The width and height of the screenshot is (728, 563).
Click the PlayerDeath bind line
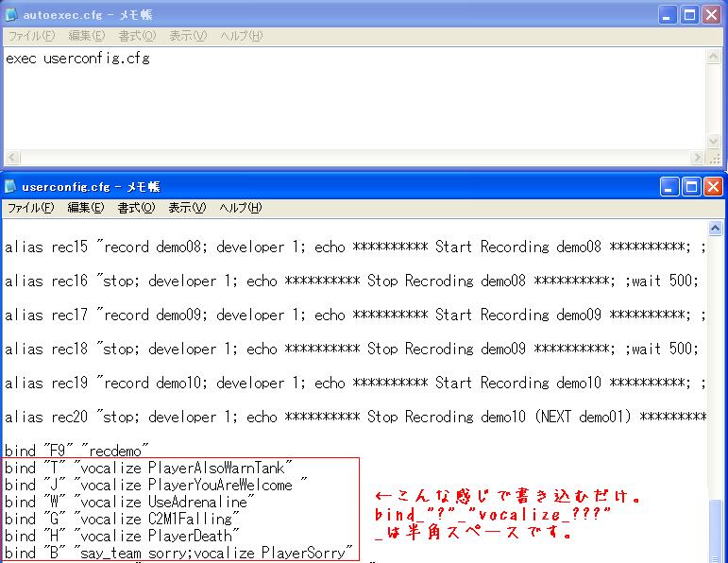pyautogui.click(x=122, y=536)
